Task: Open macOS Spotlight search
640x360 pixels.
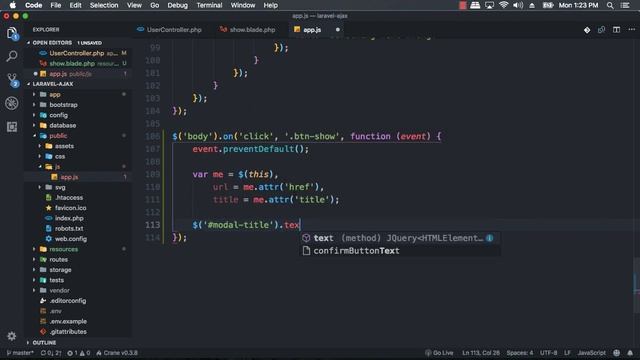Action: (x=610, y=5)
